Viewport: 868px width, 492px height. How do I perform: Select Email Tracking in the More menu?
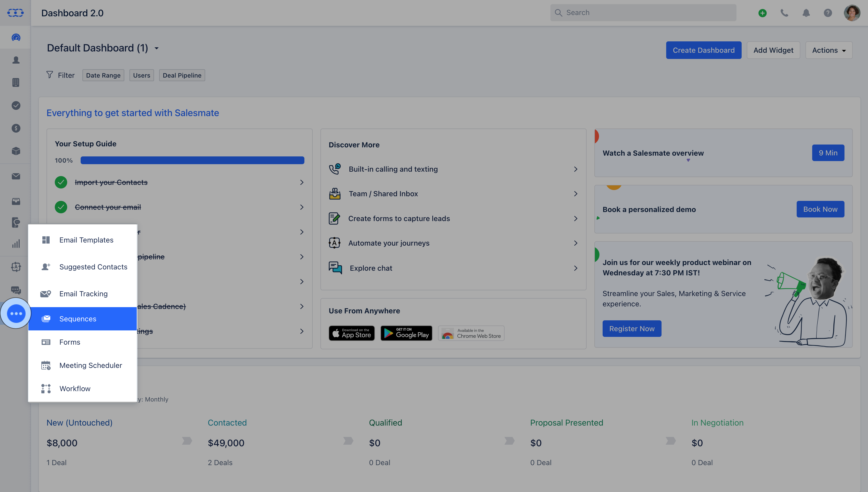click(82, 294)
